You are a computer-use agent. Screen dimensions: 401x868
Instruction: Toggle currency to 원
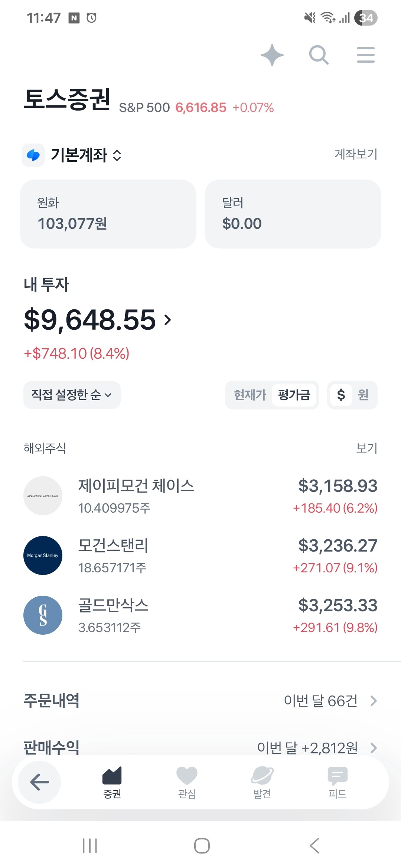tap(363, 395)
